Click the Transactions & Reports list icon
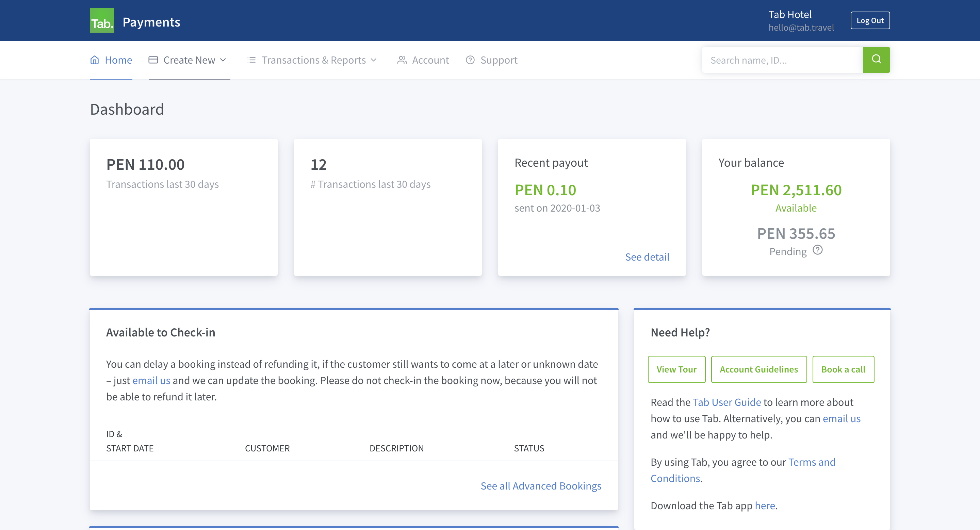The width and height of the screenshot is (980, 530). coord(251,60)
